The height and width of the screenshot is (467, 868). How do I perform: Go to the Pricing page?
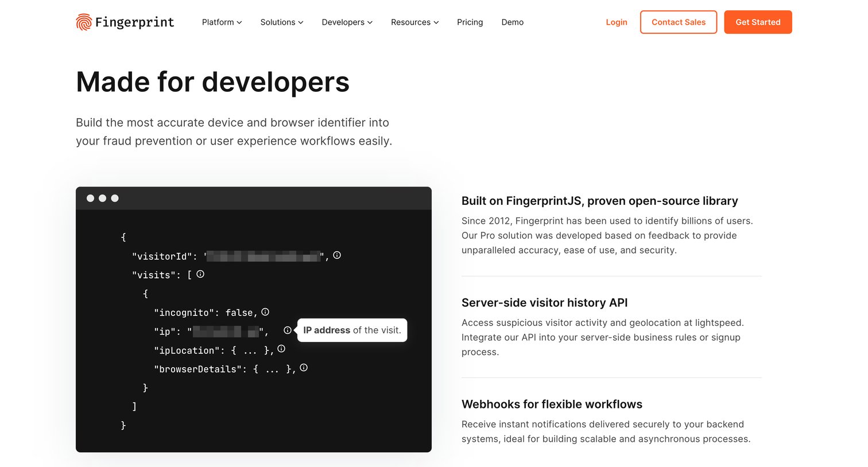470,22
